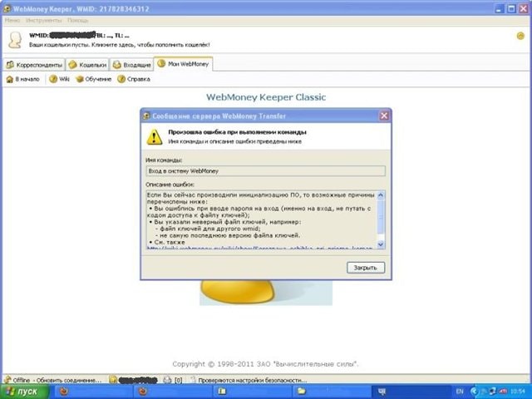Click the ATI tray icon
532x399 pixels.
(502, 392)
